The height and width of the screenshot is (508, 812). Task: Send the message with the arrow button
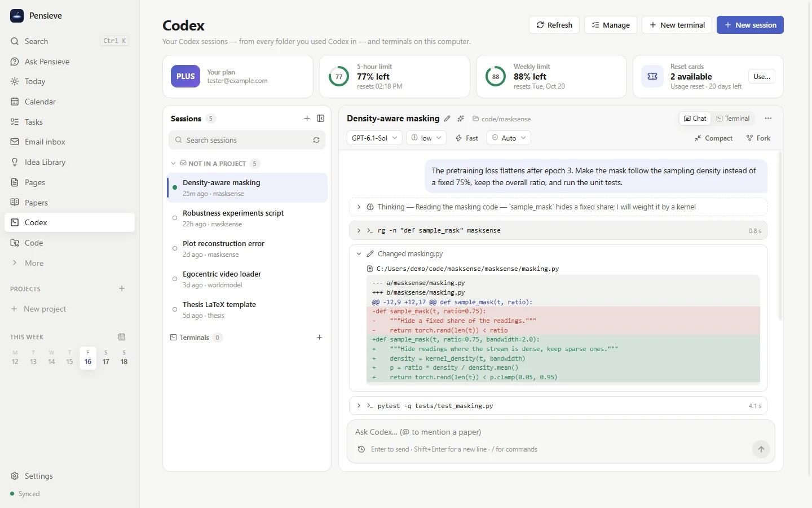click(x=761, y=449)
